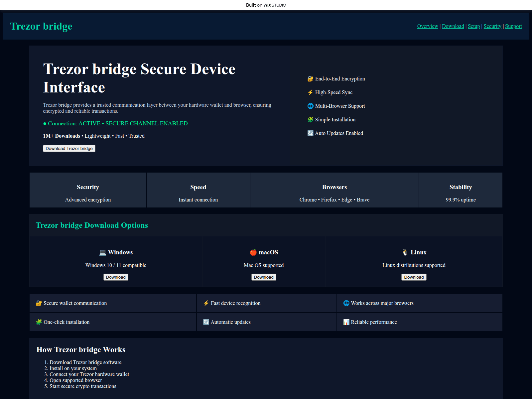
Task: Click Windows 10 / 11 compatible text
Action: tap(116, 265)
